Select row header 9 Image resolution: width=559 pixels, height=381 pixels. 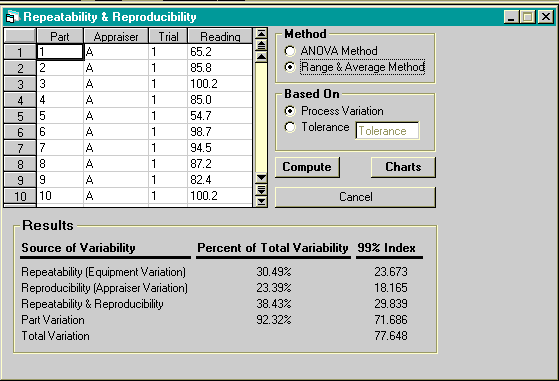click(x=20, y=180)
